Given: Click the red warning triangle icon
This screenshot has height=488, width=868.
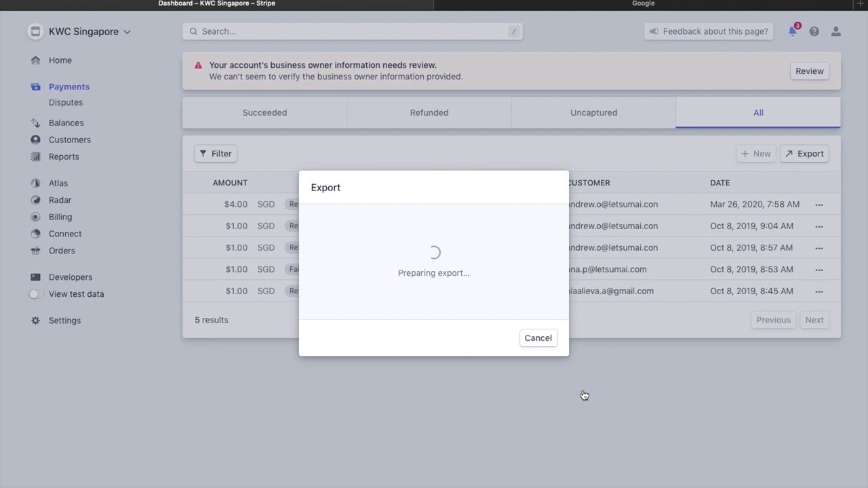Looking at the screenshot, I should 198,65.
